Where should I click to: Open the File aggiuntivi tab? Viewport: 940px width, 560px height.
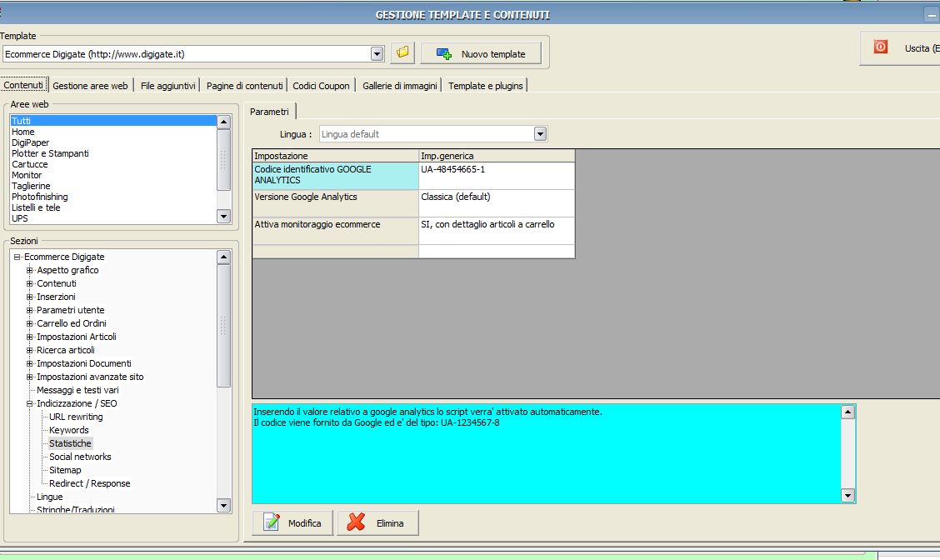click(167, 86)
